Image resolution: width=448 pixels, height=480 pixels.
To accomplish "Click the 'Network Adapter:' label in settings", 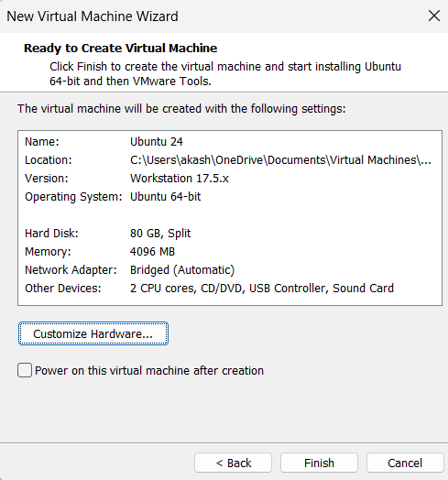I will pos(71,270).
